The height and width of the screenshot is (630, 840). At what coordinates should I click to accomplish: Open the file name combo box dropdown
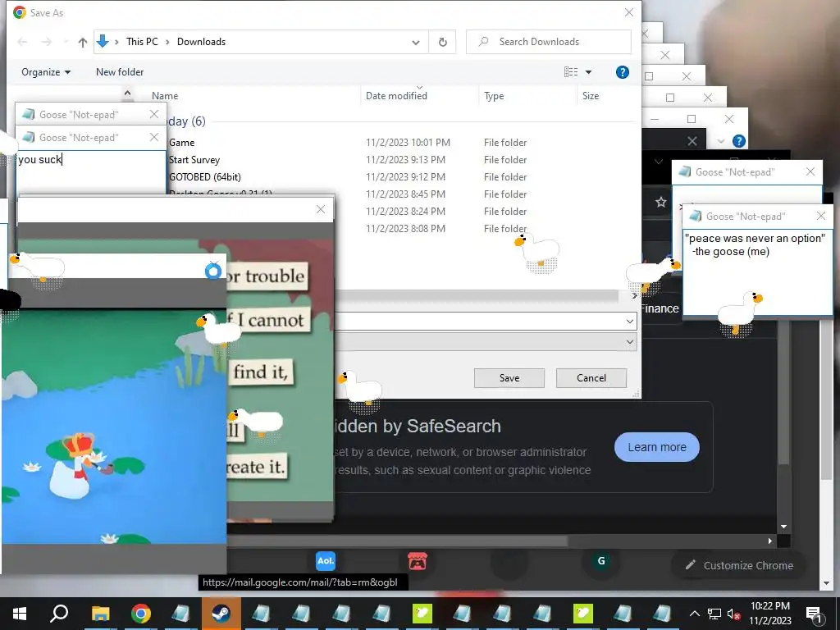[x=629, y=322]
